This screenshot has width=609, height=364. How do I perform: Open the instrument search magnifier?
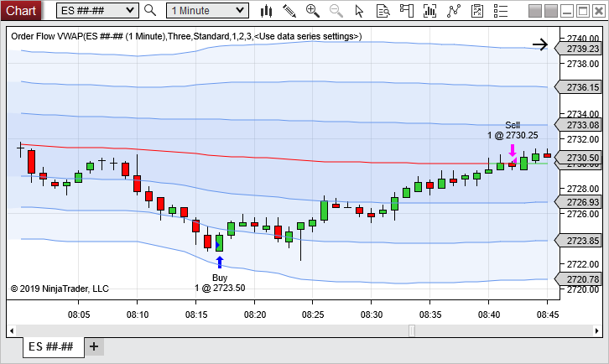[x=150, y=11]
